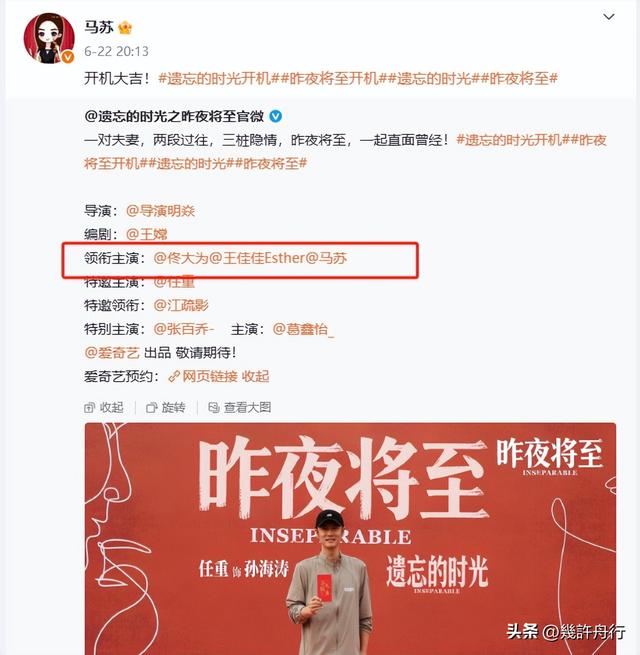Open @葛鑫怡_ mention

[x=303, y=329]
